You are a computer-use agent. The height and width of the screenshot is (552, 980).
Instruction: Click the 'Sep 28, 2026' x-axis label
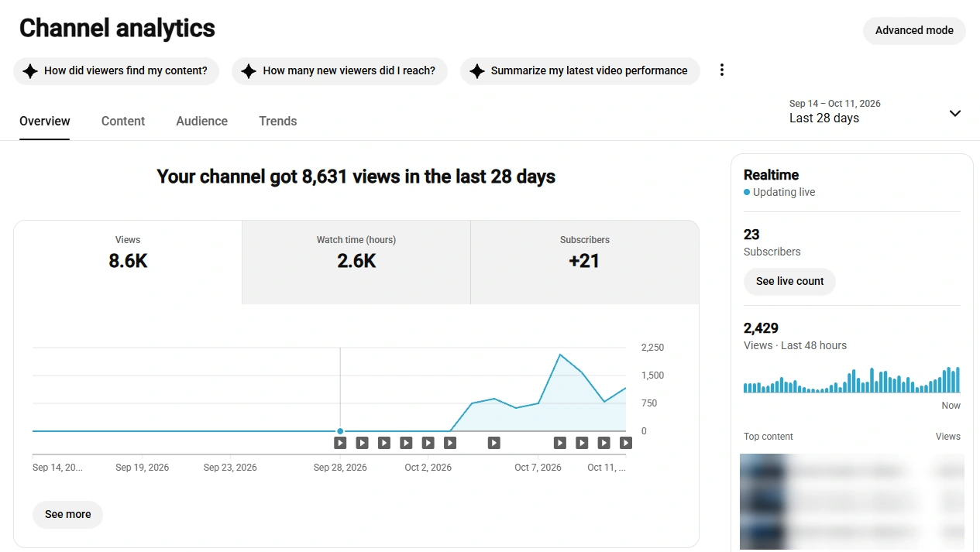point(340,468)
